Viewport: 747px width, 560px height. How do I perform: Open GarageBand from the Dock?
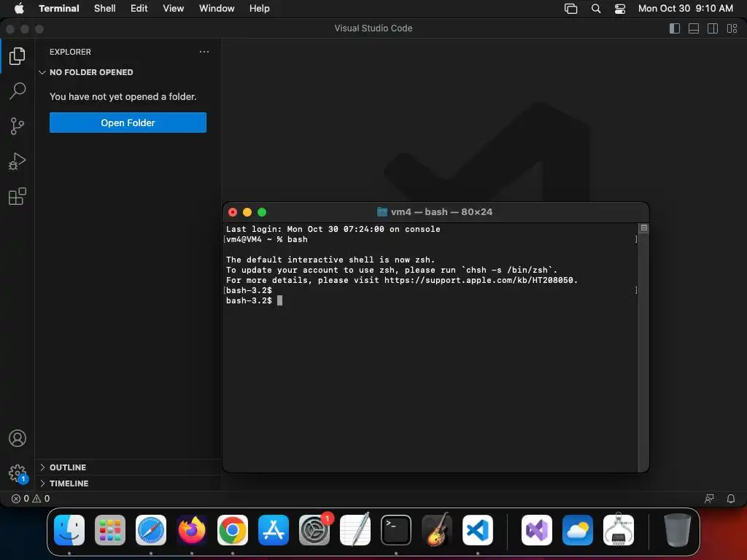[437, 530]
